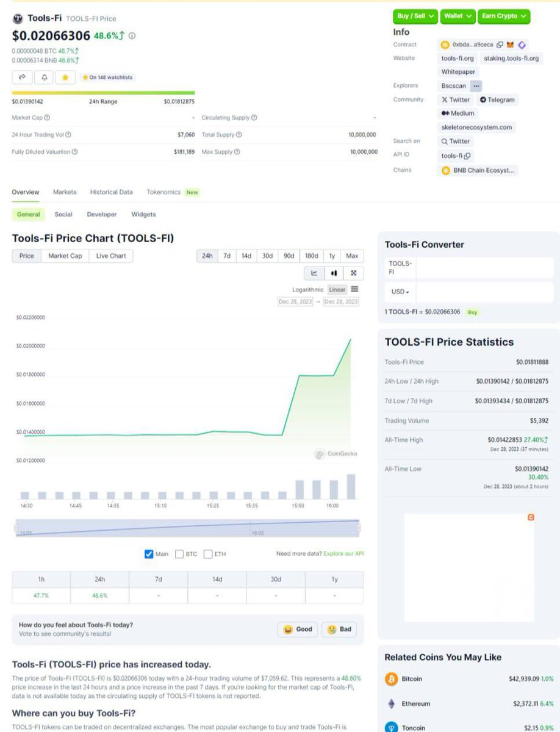Switch chart to candlestick view
The height and width of the screenshot is (732, 560).
pos(336,273)
